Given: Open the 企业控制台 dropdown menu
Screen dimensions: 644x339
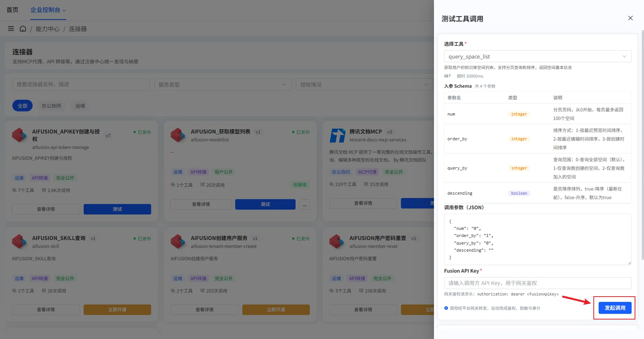Looking at the screenshot, I should (x=48, y=10).
